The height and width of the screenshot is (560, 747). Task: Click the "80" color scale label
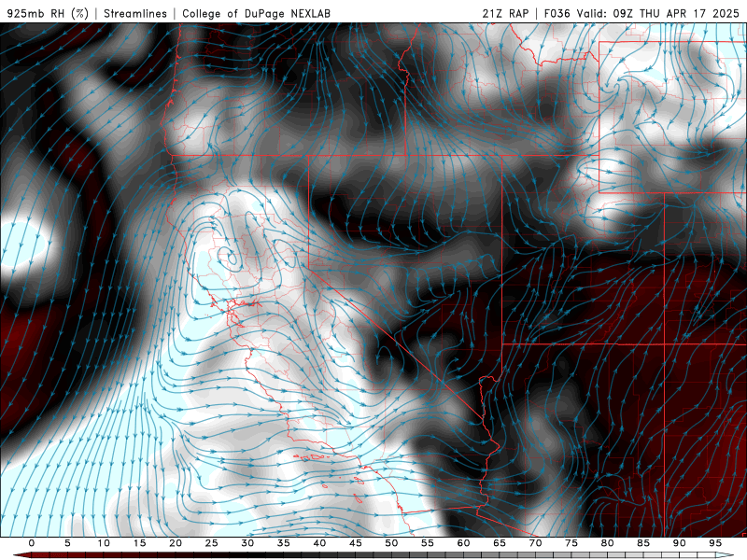(608, 543)
